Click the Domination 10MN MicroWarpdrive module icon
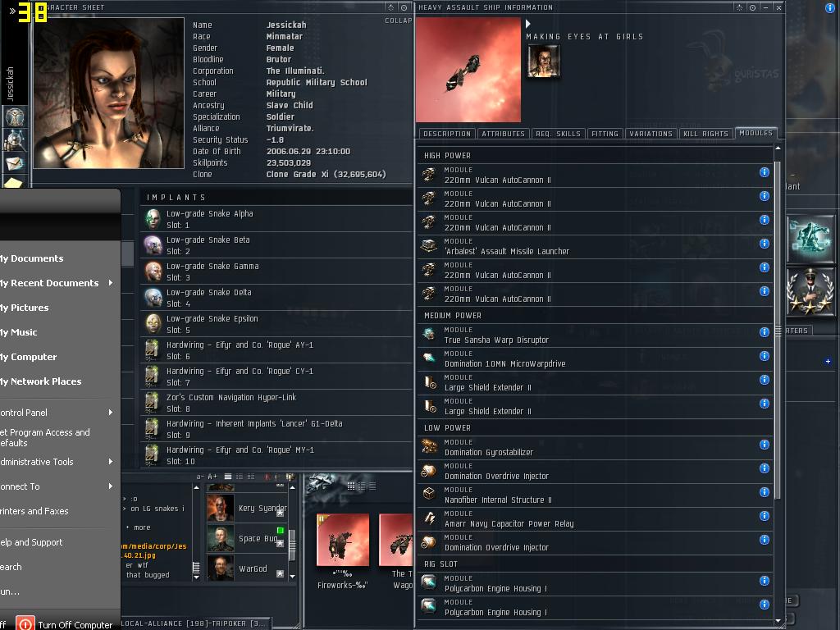Viewport: 840px width, 630px height. [x=429, y=358]
